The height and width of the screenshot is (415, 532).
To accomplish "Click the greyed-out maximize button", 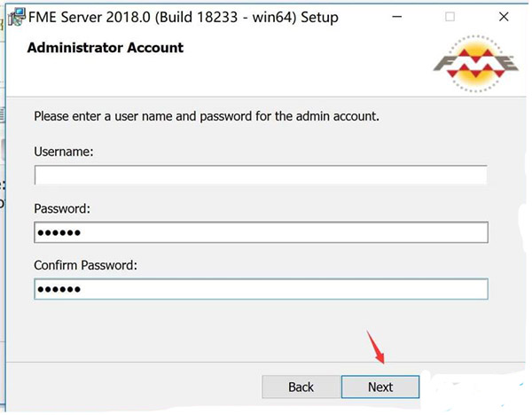I will coord(450,17).
